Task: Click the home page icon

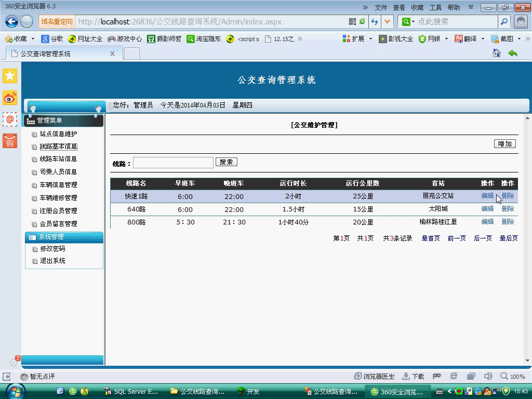Action: coord(497,53)
